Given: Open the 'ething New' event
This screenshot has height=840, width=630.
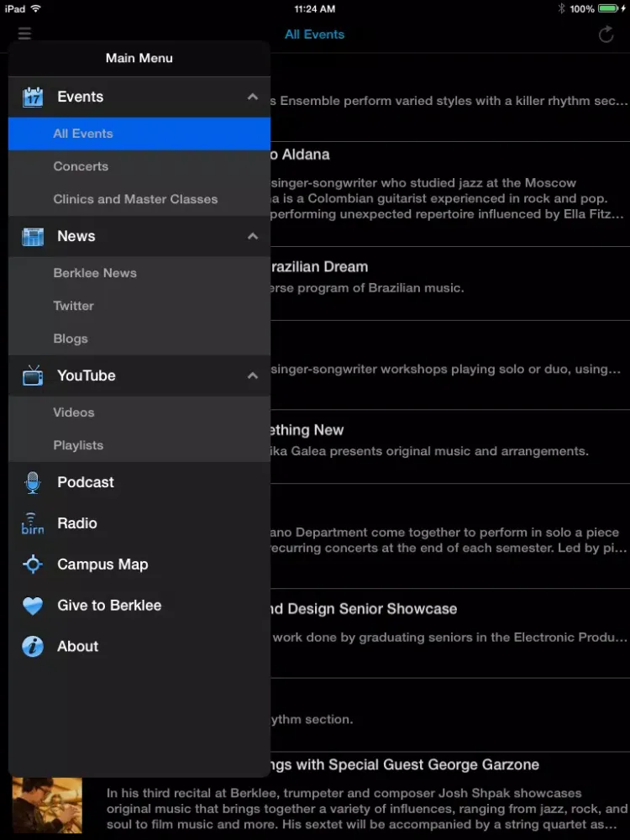Looking at the screenshot, I should 450,447.
